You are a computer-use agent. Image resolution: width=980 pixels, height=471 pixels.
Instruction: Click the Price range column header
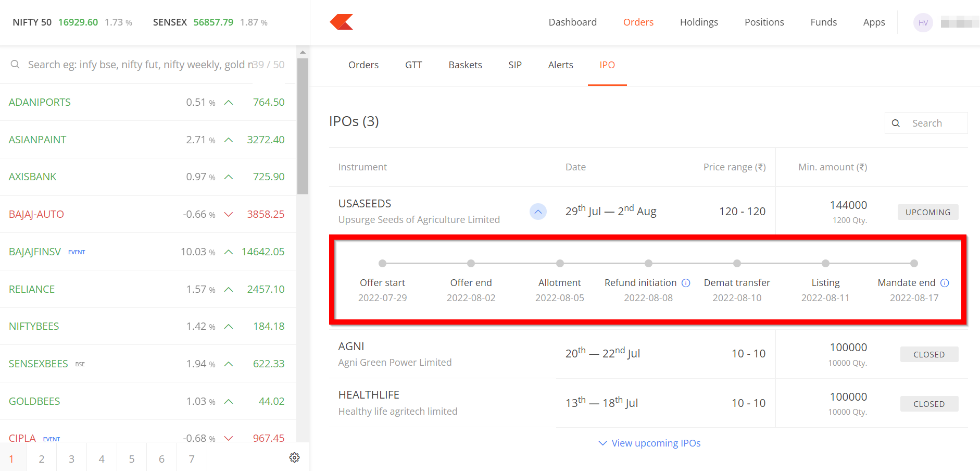(x=734, y=167)
